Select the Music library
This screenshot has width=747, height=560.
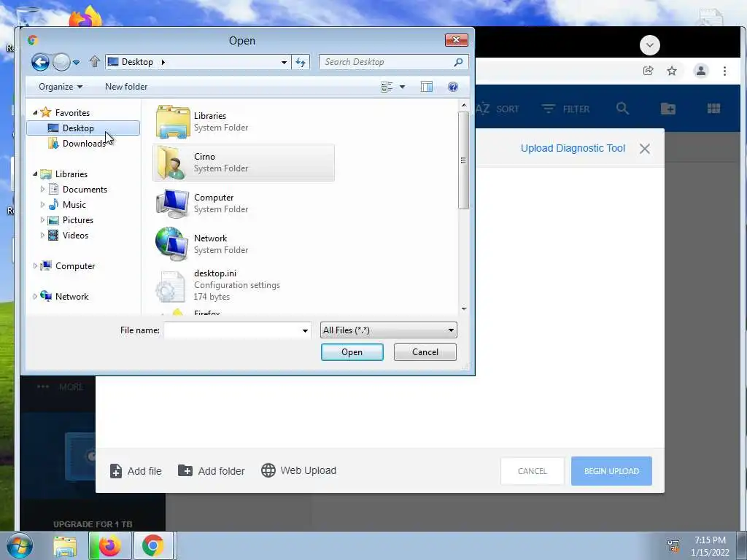(74, 205)
